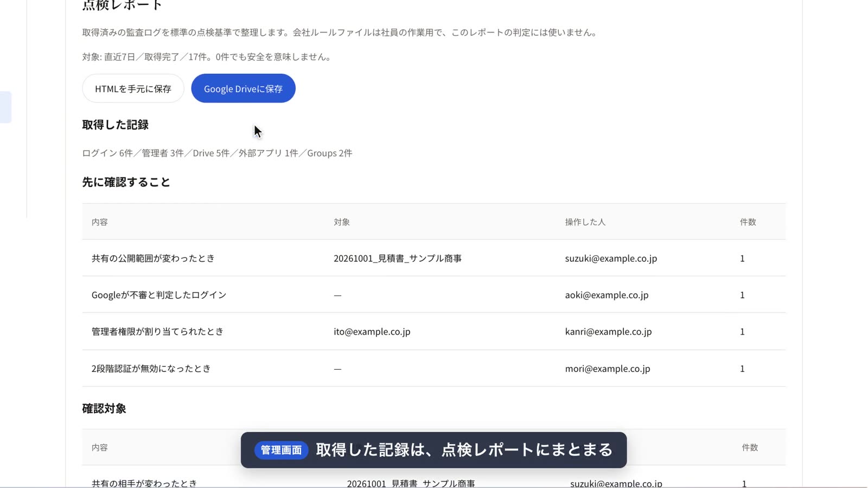Screen dimensions: 868x488
Task: Click the 管理画面 badge in the caption
Action: [x=281, y=450]
